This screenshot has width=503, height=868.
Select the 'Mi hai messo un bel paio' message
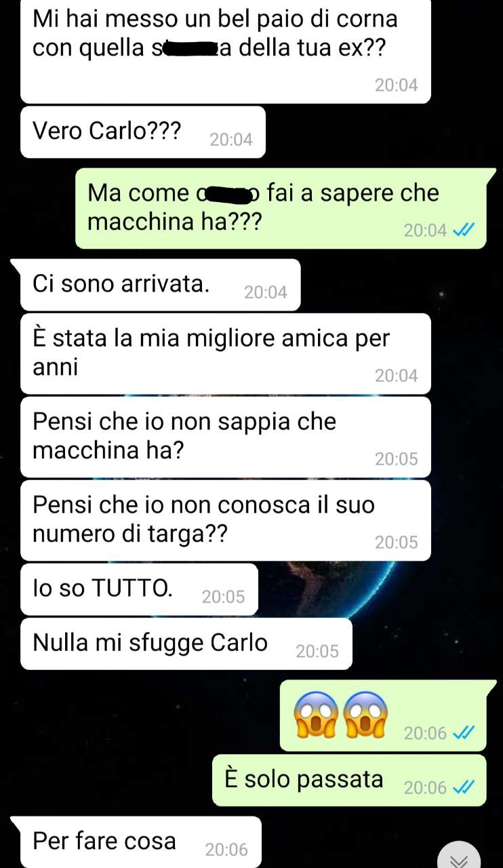226,50
